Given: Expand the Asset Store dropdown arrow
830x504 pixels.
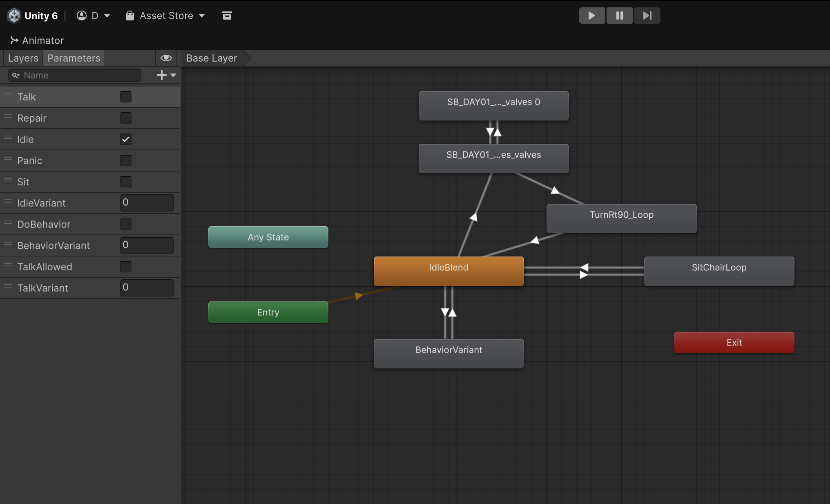Looking at the screenshot, I should [202, 16].
